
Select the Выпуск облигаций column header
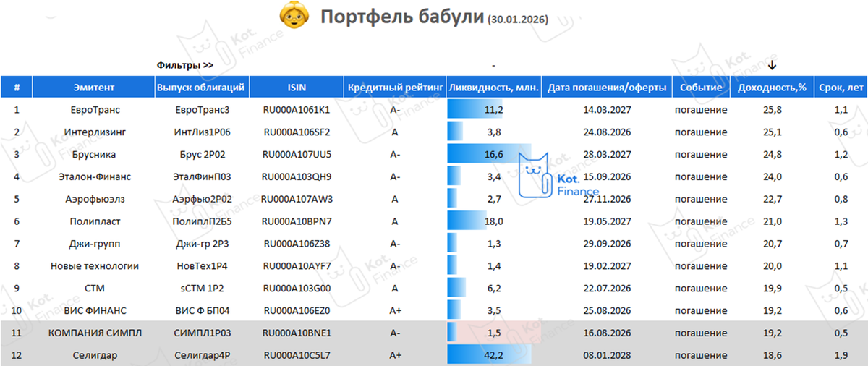202,88
